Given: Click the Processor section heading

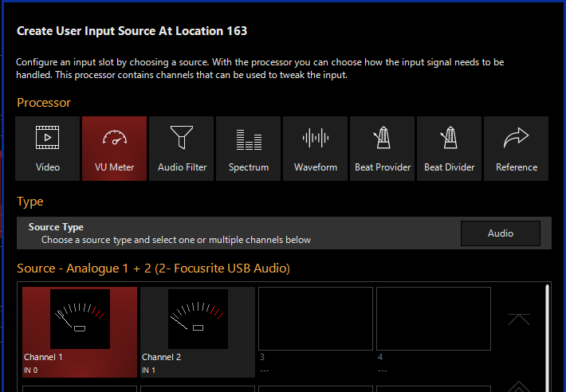Looking at the screenshot, I should [44, 103].
